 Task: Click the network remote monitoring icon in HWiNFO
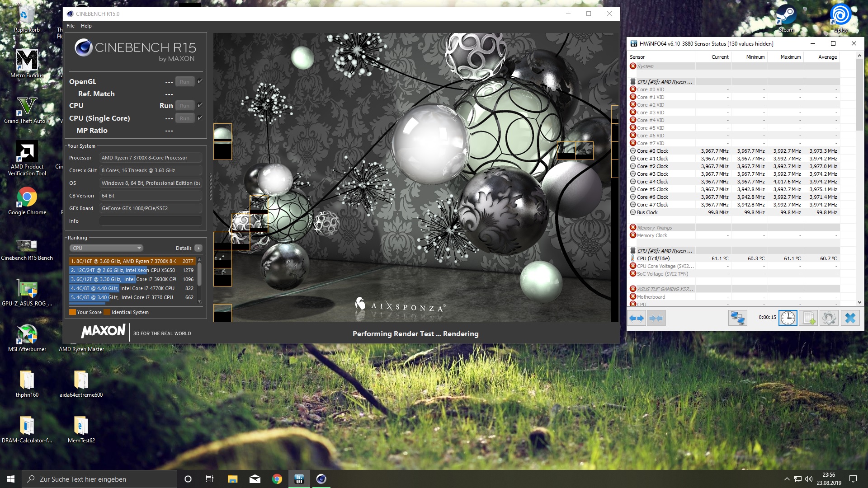[x=737, y=318]
